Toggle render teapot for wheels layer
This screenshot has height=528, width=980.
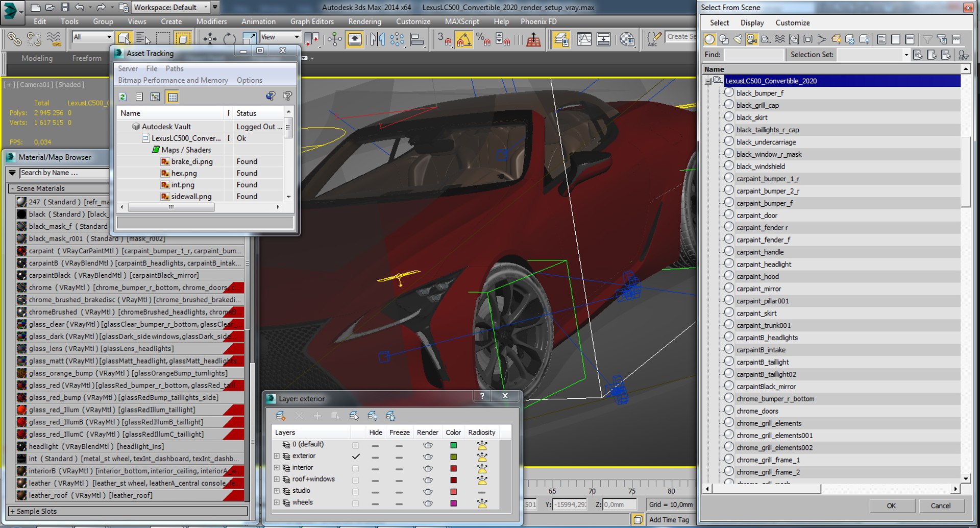point(428,503)
